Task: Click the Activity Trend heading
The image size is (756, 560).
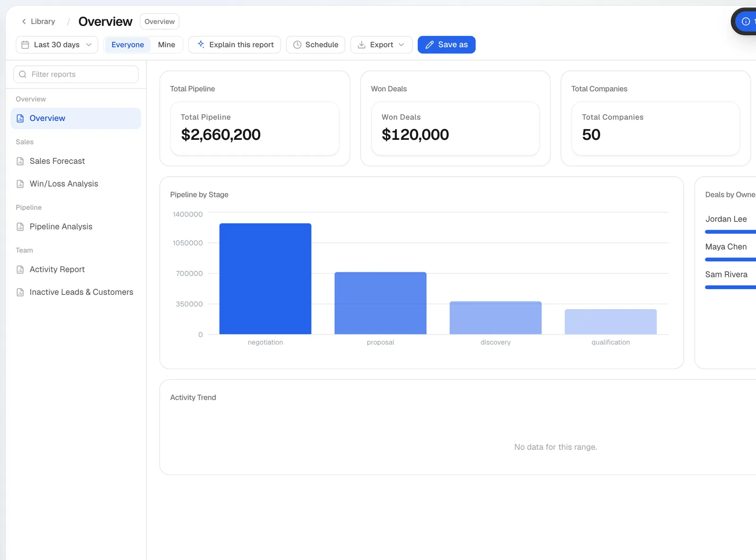Action: coord(193,397)
